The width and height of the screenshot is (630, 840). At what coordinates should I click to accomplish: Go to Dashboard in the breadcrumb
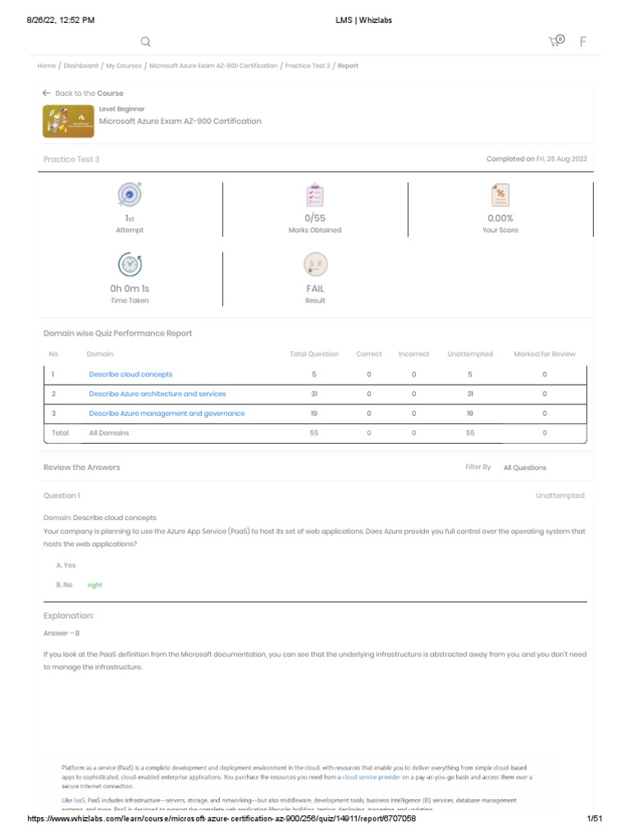80,66
